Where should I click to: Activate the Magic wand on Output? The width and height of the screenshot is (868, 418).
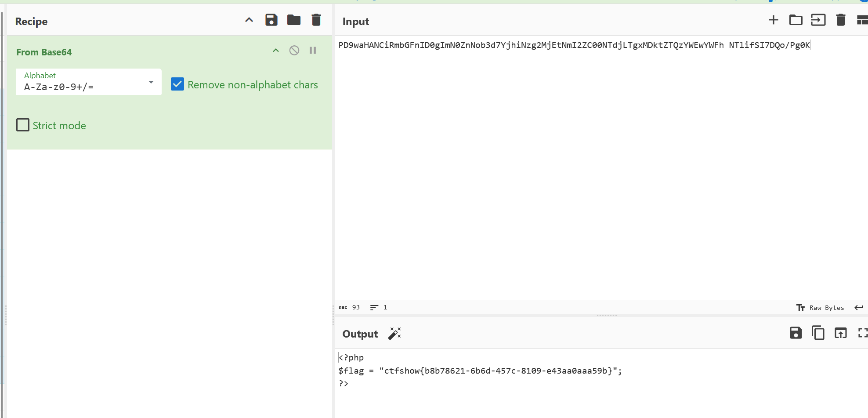394,334
